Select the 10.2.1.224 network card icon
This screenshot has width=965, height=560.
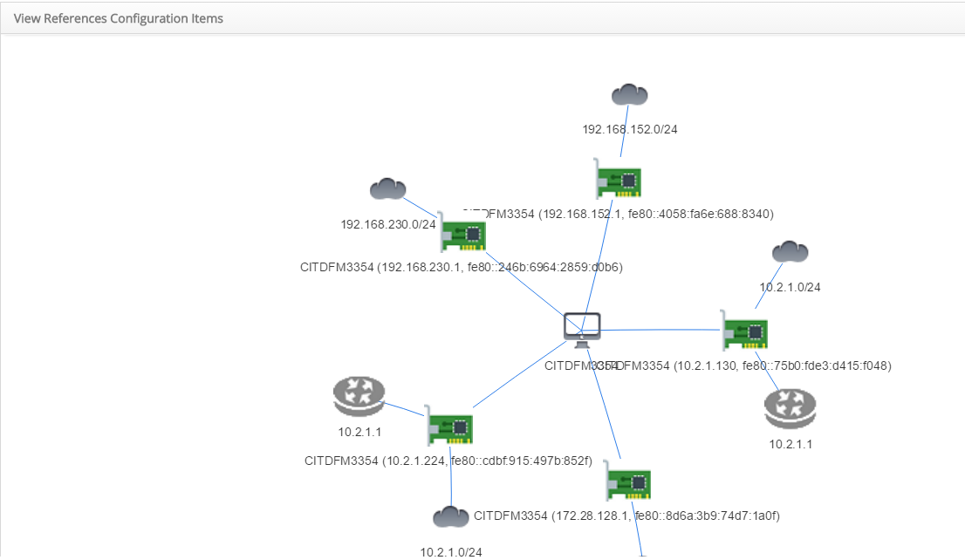[448, 427]
